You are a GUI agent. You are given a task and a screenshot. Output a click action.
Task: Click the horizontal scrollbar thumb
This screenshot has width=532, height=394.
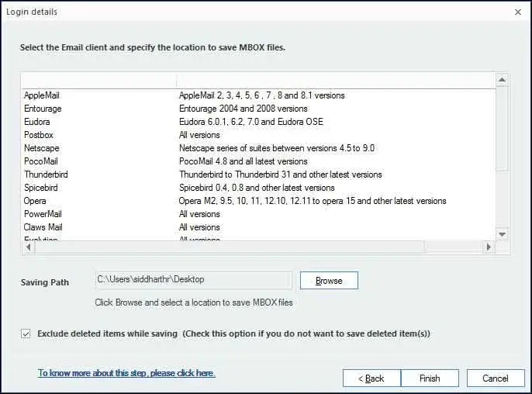pos(230,247)
